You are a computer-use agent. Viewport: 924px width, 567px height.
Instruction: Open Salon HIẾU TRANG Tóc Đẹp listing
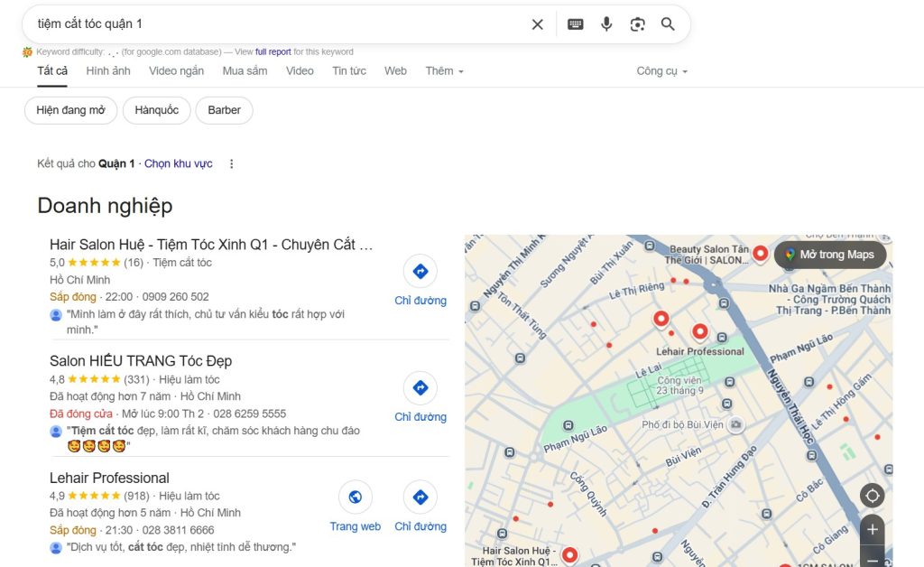(141, 361)
